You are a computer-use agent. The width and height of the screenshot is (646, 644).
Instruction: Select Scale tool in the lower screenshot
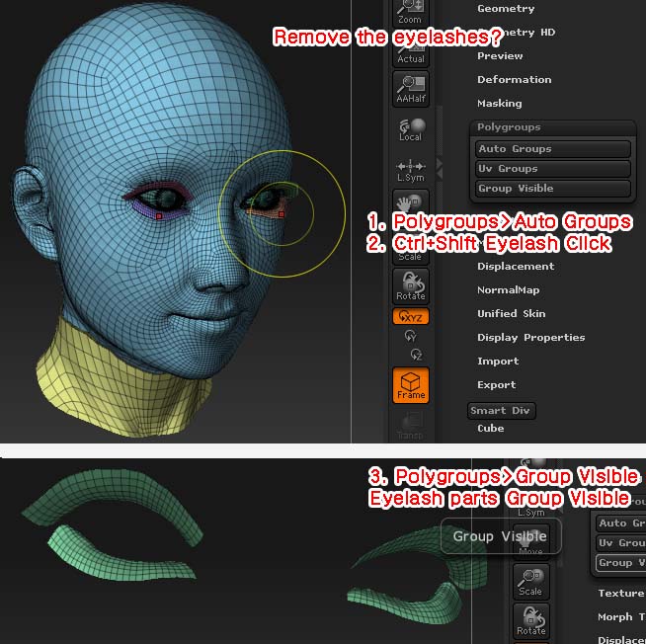click(x=530, y=582)
